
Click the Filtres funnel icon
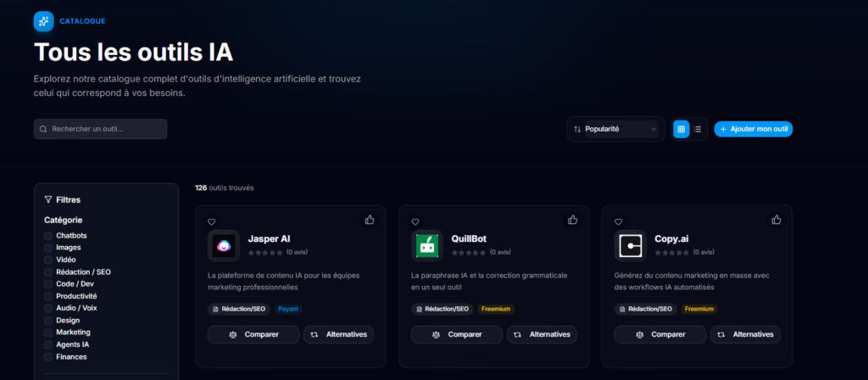click(x=48, y=199)
